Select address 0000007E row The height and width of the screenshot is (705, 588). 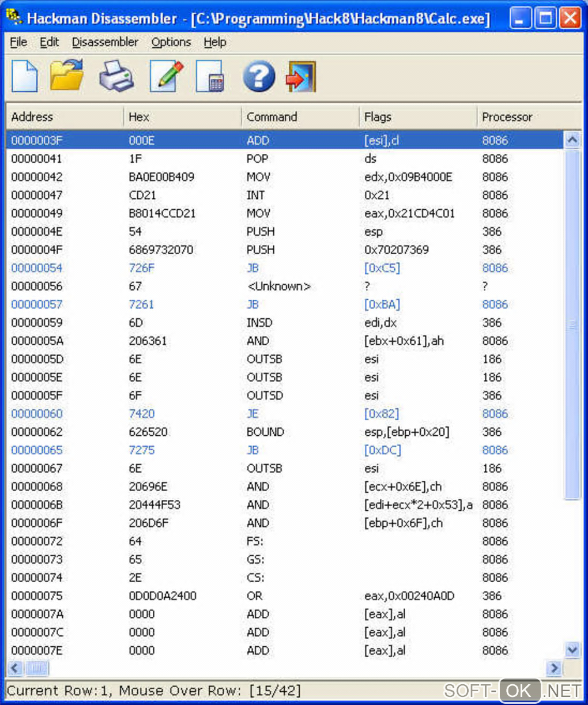click(x=285, y=651)
